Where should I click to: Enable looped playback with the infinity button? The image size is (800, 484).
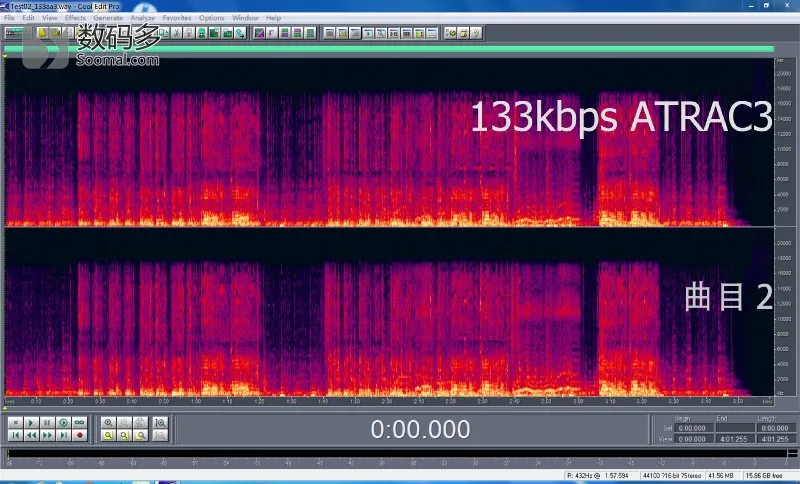tap(79, 423)
